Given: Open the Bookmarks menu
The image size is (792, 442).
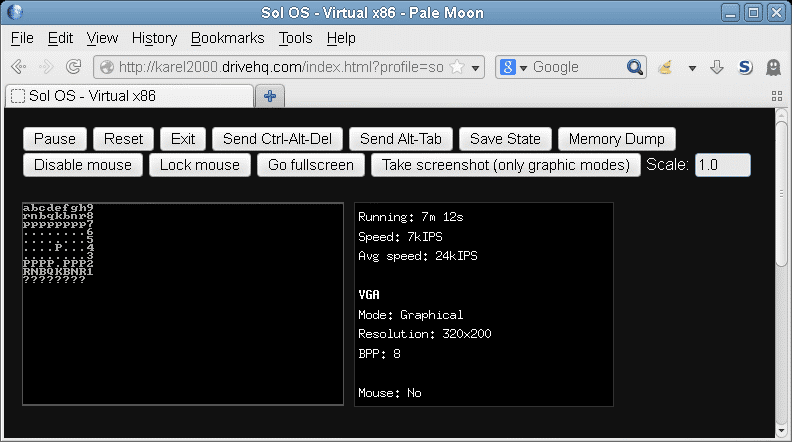Looking at the screenshot, I should coord(227,38).
